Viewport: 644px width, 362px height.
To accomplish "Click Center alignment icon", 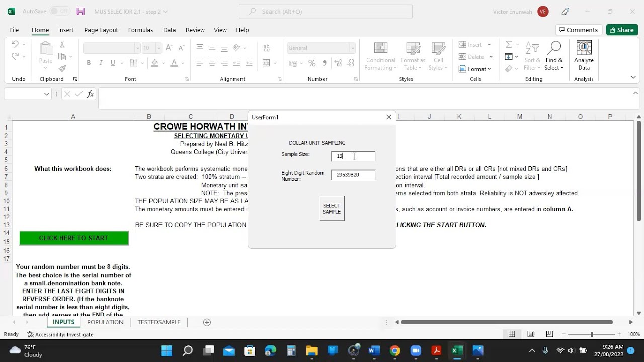I will click(x=212, y=63).
